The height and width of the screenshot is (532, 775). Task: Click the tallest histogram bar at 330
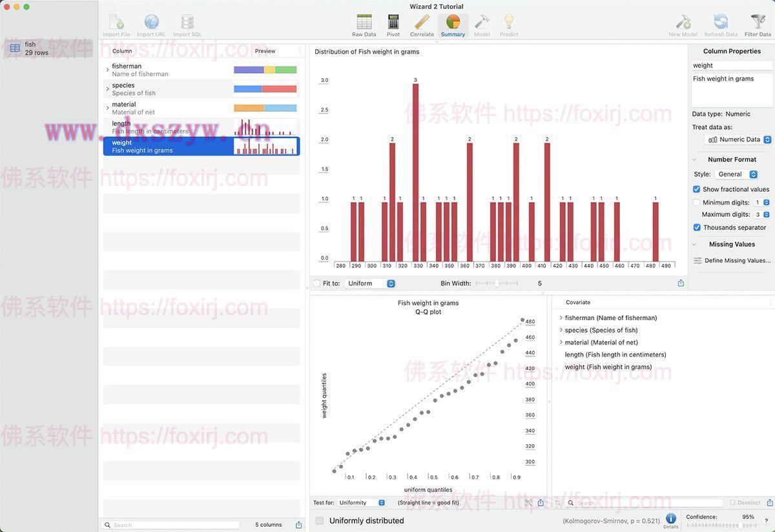pos(416,172)
